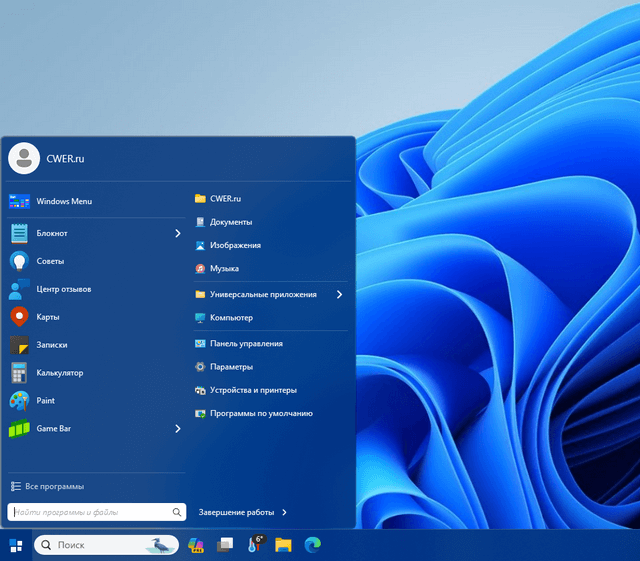Open Панель управления menu item
This screenshot has height=561, width=640.
click(246, 343)
